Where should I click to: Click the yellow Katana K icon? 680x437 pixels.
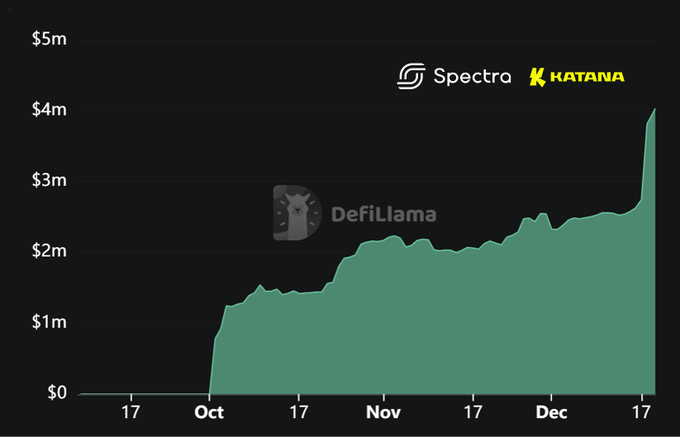click(538, 77)
